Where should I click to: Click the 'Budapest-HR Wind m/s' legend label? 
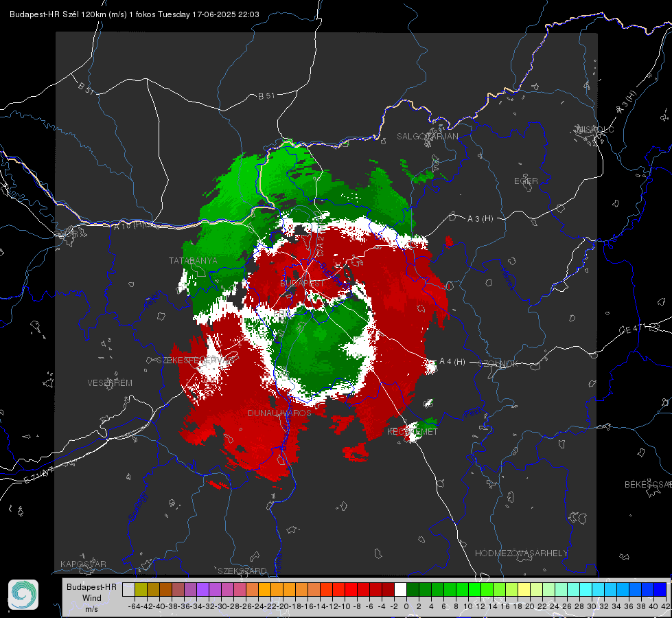coord(92,597)
